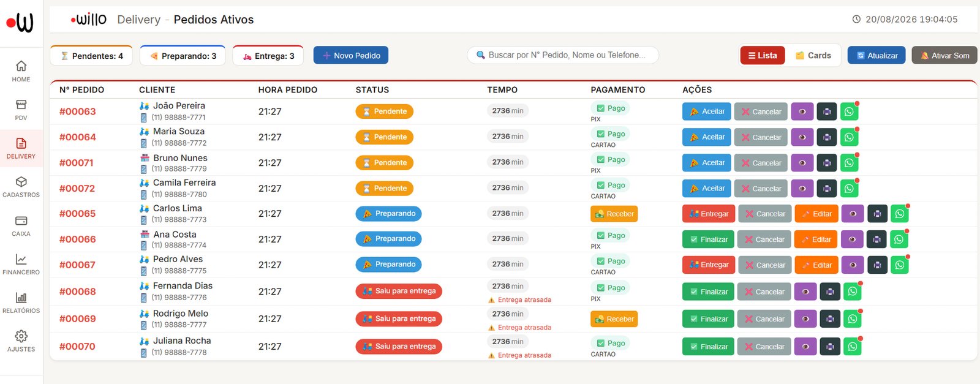Screen dimensions: 980x384
Task: Click Saiu para entrega status of #00069
Action: (399, 319)
